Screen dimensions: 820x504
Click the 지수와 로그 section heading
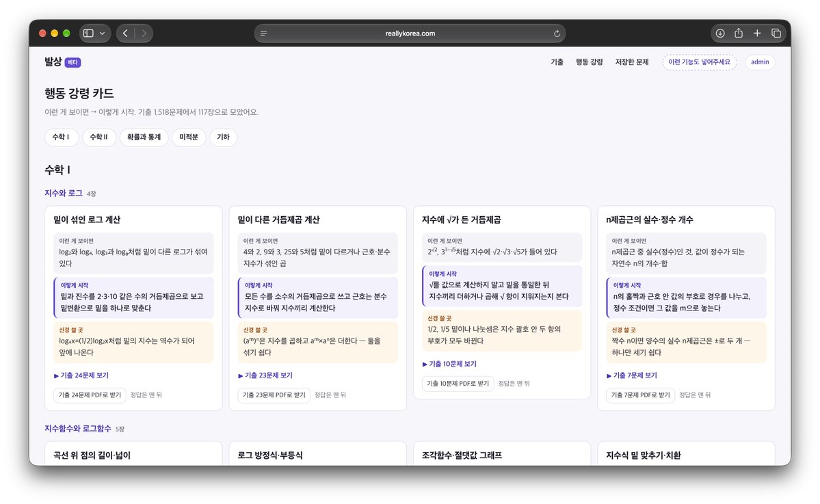(64, 193)
